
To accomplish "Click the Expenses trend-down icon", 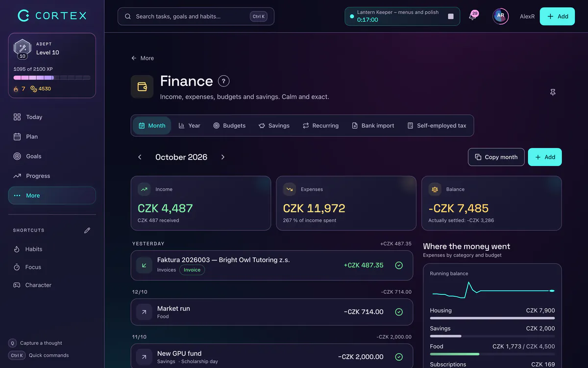I will tap(290, 189).
